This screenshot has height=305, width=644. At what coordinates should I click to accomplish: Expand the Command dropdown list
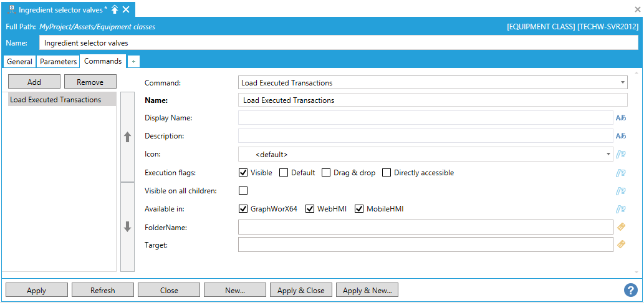pyautogui.click(x=623, y=83)
